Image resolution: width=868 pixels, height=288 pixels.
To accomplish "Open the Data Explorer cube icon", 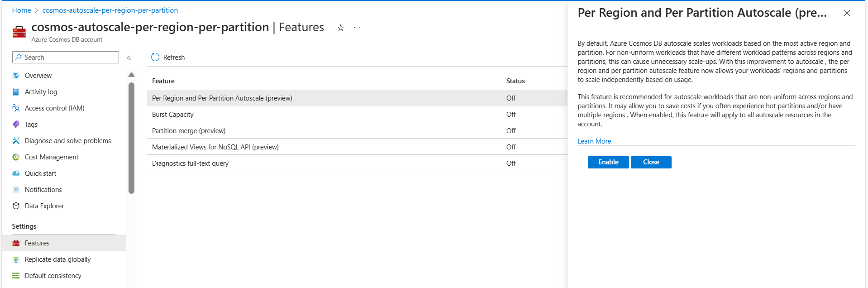I will click(x=16, y=206).
